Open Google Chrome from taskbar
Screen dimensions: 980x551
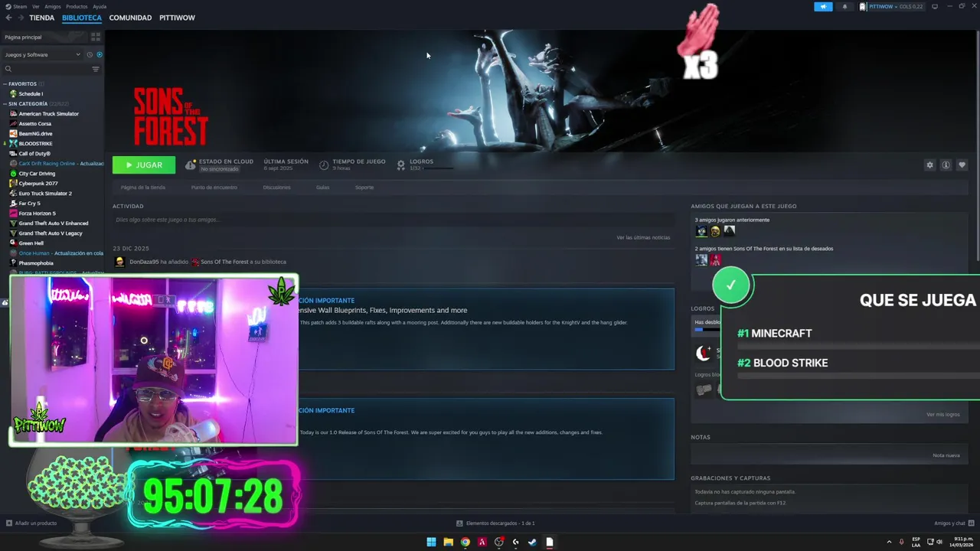click(x=465, y=542)
